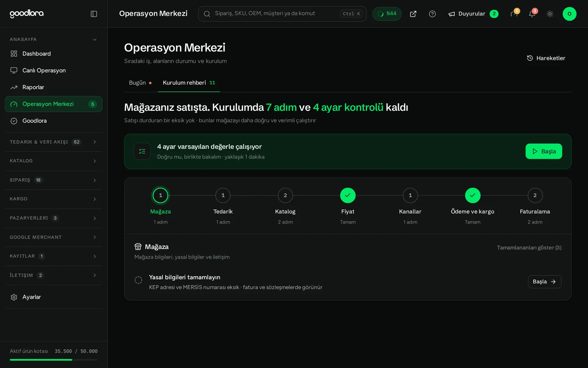Open the support icon with badge 5
This screenshot has height=368, width=588.
click(514, 14)
